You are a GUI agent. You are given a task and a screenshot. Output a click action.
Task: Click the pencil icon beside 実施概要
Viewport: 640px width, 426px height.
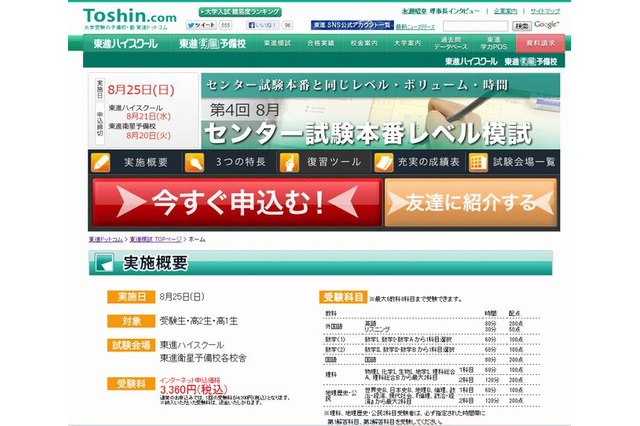[100, 162]
